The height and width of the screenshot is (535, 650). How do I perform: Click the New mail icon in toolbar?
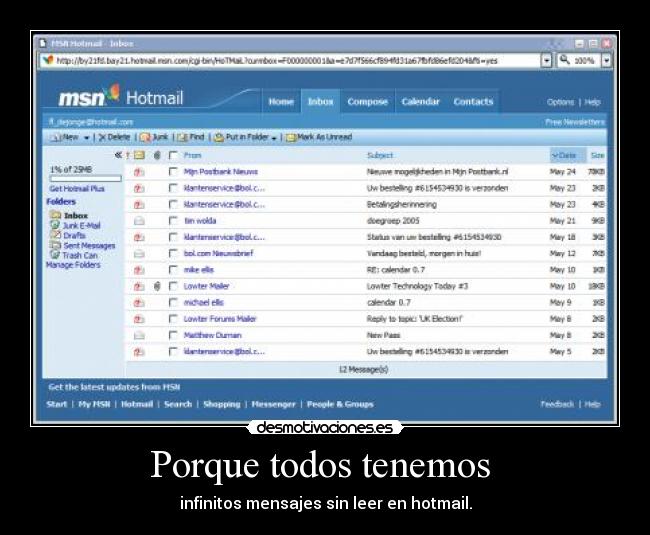click(56, 138)
